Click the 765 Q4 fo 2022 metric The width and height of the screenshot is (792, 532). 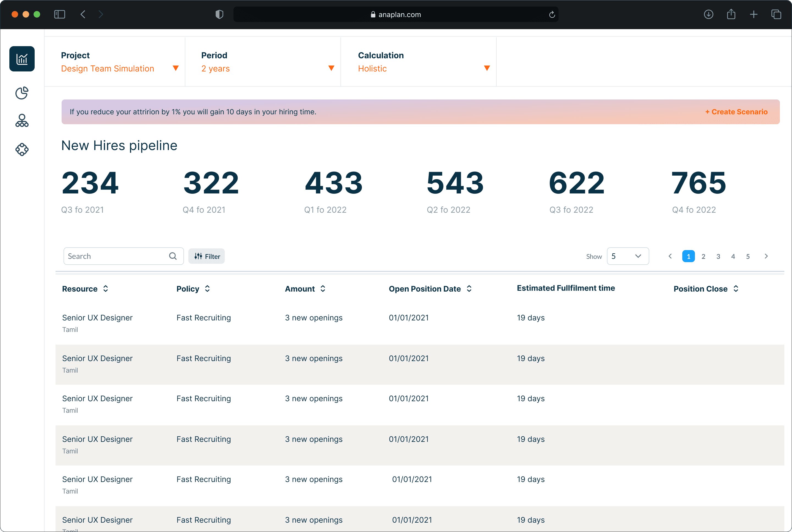[x=699, y=192]
